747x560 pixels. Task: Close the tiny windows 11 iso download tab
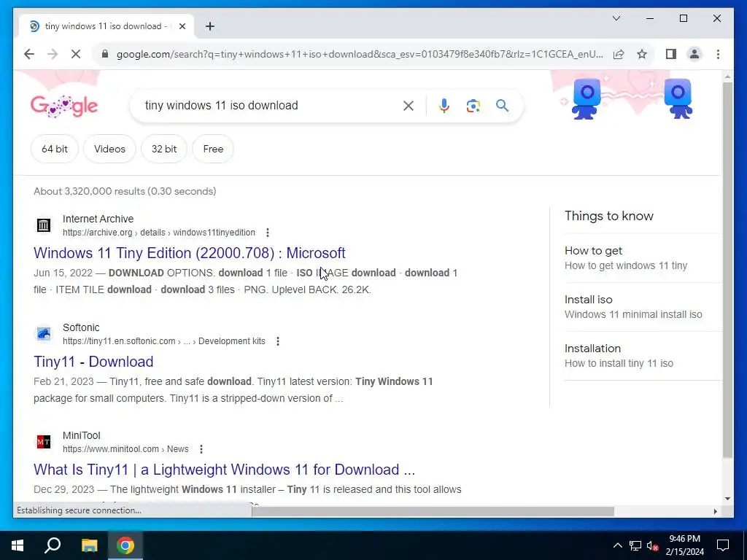pos(182,26)
